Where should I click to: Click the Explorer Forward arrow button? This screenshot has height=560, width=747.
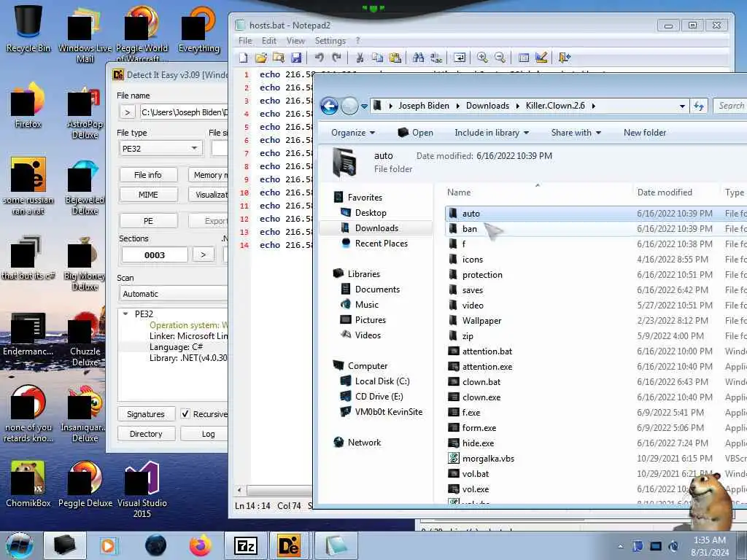tap(349, 106)
